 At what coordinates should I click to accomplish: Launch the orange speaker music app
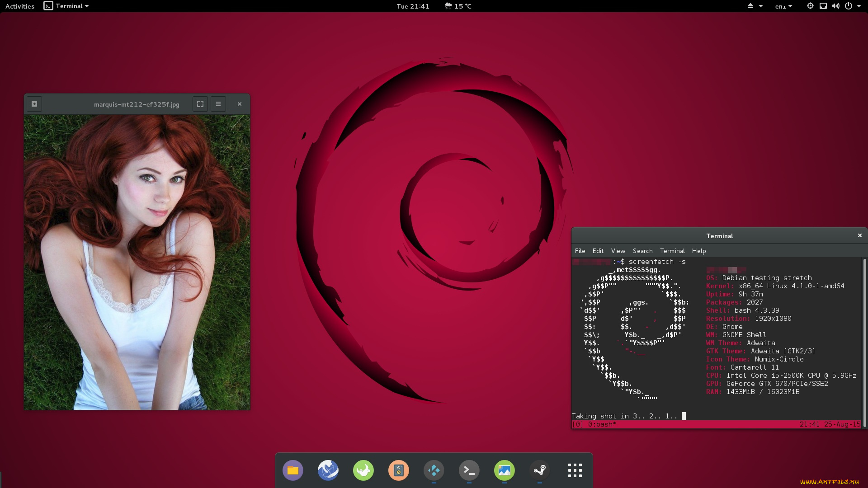[399, 470]
